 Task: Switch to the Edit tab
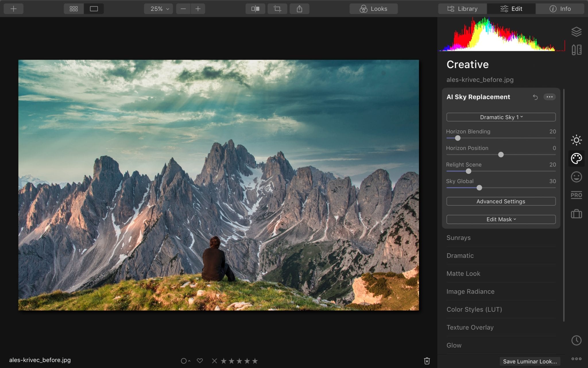[511, 9]
